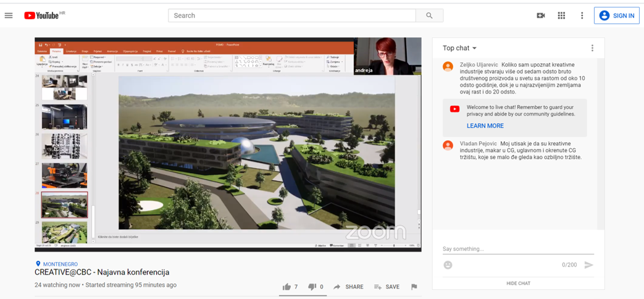This screenshot has height=299, width=644.
Task: Open the emoji picker in chat
Action: coord(448,265)
